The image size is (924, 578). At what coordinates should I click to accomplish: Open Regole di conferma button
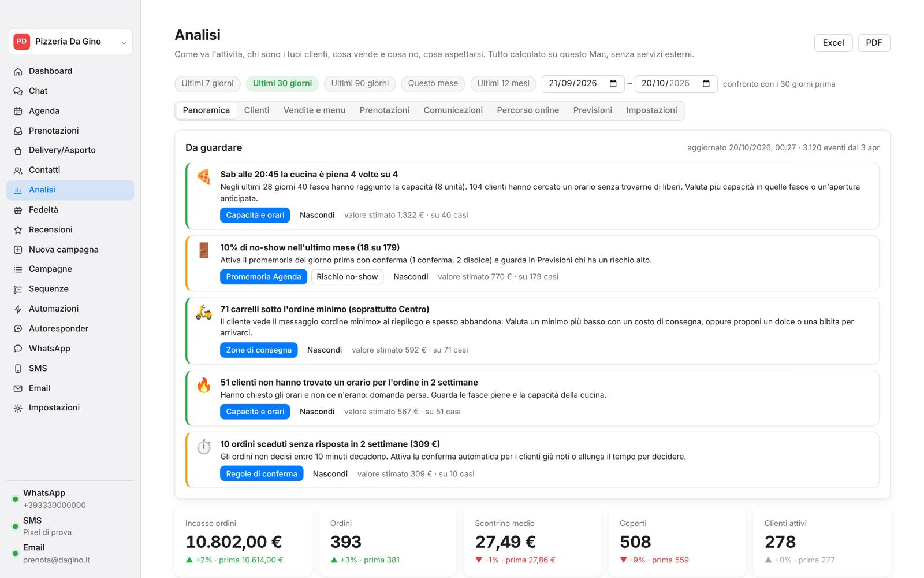[262, 474]
